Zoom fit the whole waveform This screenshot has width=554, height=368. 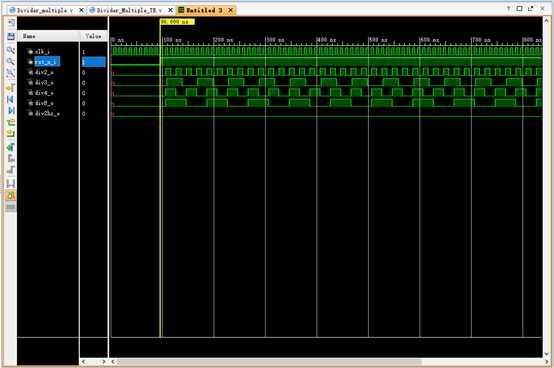click(11, 73)
